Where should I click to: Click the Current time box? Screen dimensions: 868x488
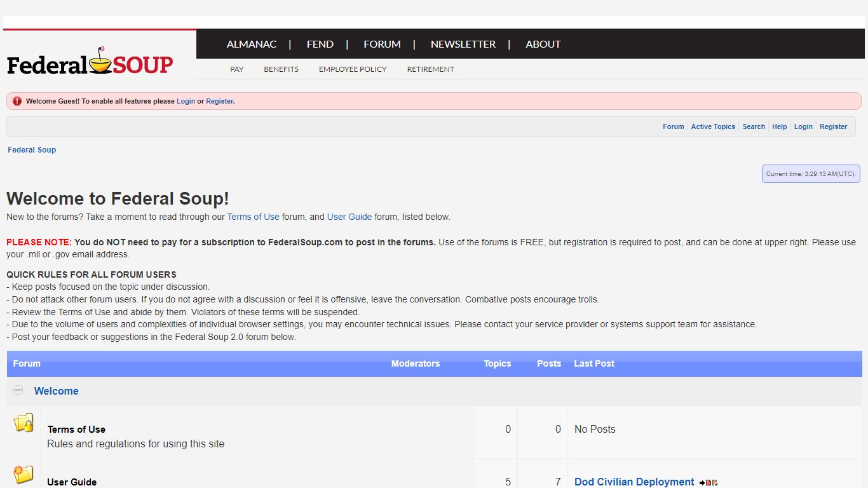click(811, 174)
